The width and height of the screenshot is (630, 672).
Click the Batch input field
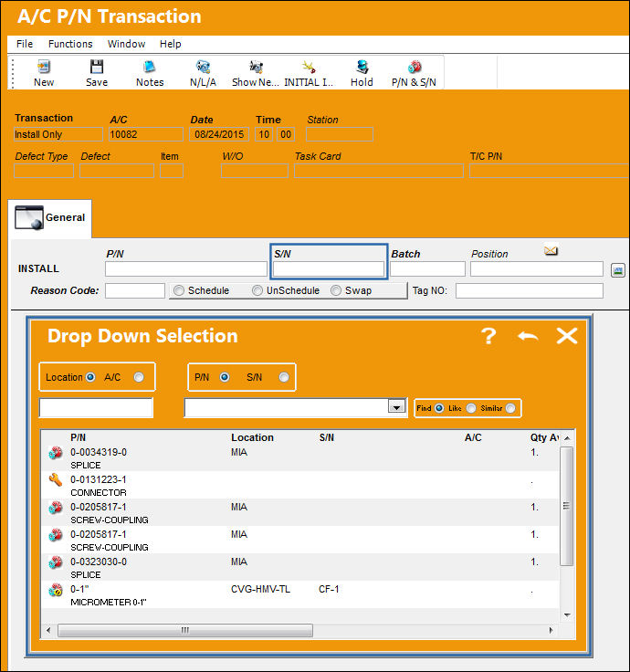tap(427, 269)
